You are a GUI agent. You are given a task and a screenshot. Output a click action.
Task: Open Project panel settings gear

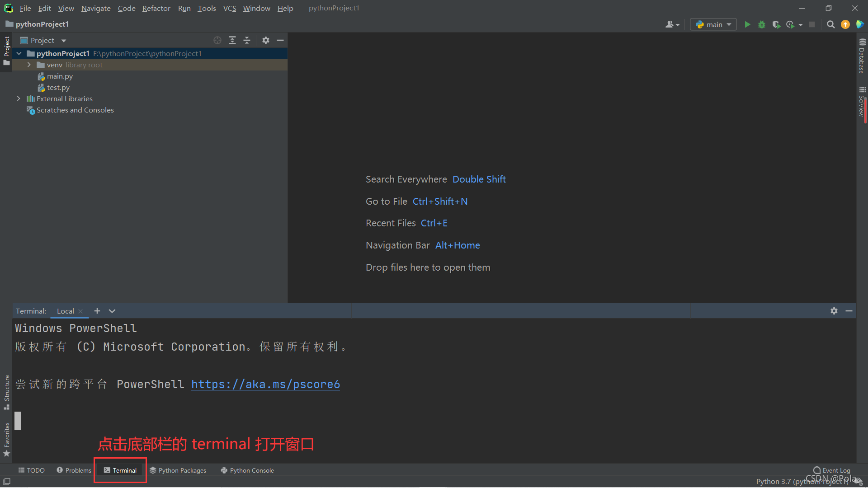[x=266, y=40]
